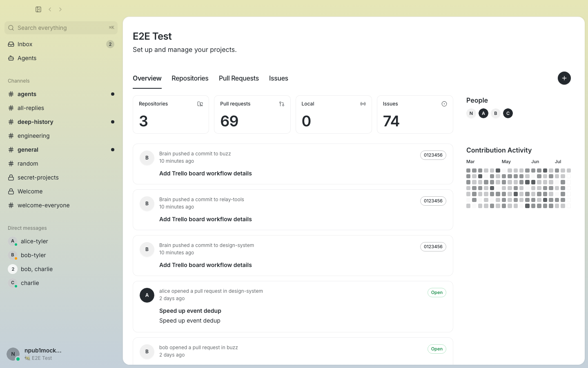Go back with the left chevron
The image size is (588, 368).
point(50,9)
